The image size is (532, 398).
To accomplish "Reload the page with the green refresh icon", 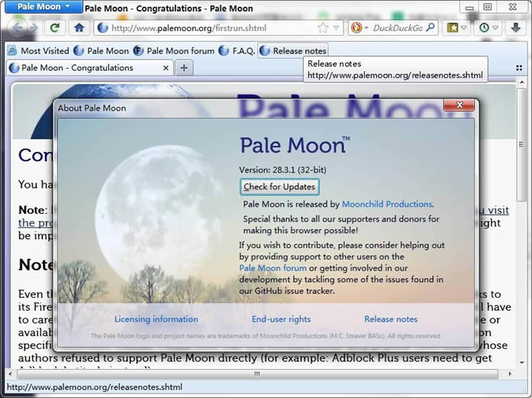I will (55, 28).
